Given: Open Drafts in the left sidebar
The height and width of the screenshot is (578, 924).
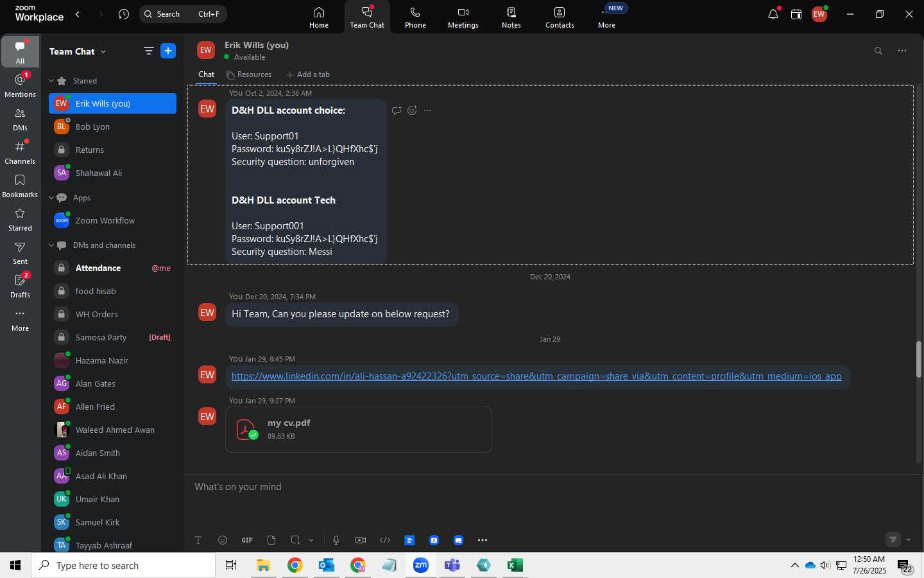Looking at the screenshot, I should pos(20,285).
